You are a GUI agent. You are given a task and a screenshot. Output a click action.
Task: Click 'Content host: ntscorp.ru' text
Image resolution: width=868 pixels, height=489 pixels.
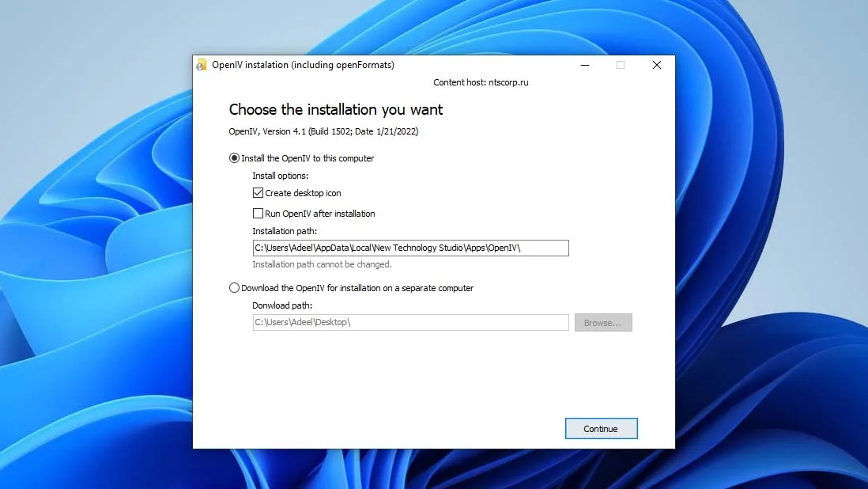481,82
